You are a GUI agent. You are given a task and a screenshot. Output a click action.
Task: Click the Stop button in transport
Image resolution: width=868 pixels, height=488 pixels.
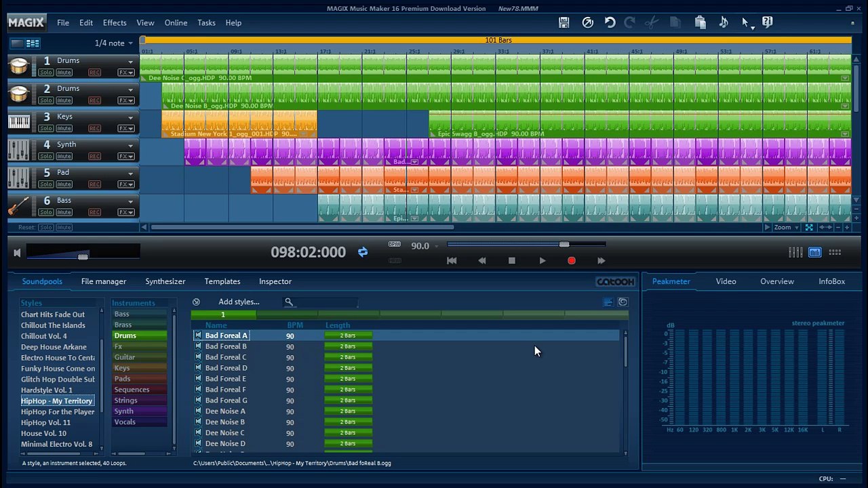pyautogui.click(x=511, y=260)
